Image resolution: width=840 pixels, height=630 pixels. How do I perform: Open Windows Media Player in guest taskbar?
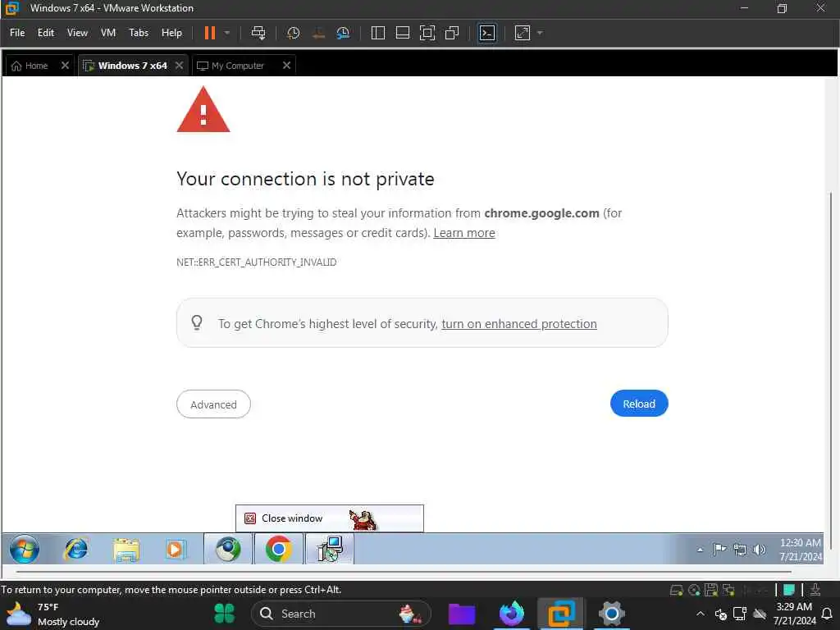[x=176, y=549]
